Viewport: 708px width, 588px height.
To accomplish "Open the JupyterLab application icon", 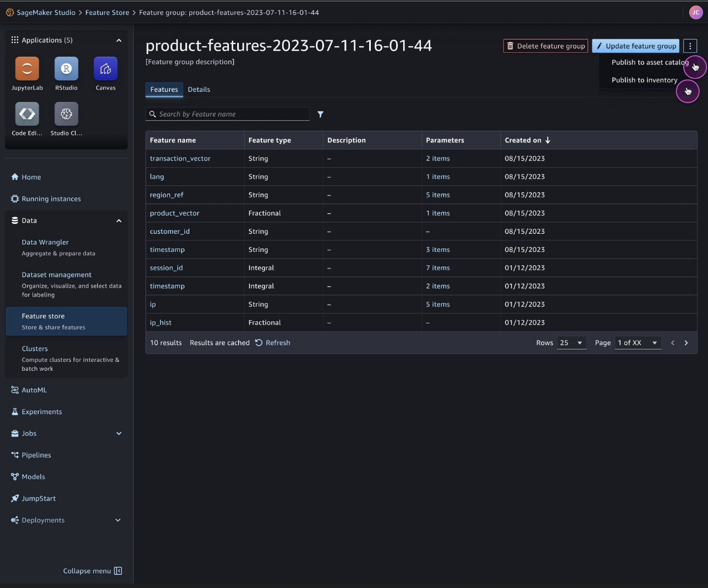I will 27,69.
